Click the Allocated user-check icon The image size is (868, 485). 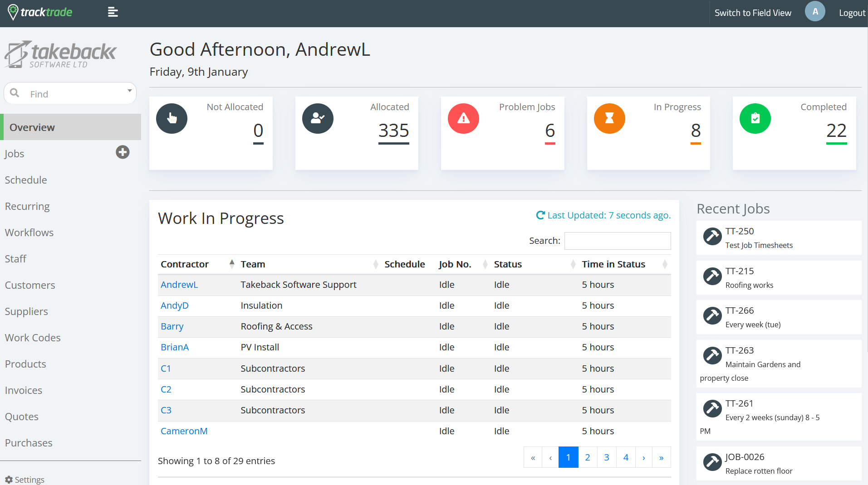pyautogui.click(x=318, y=118)
